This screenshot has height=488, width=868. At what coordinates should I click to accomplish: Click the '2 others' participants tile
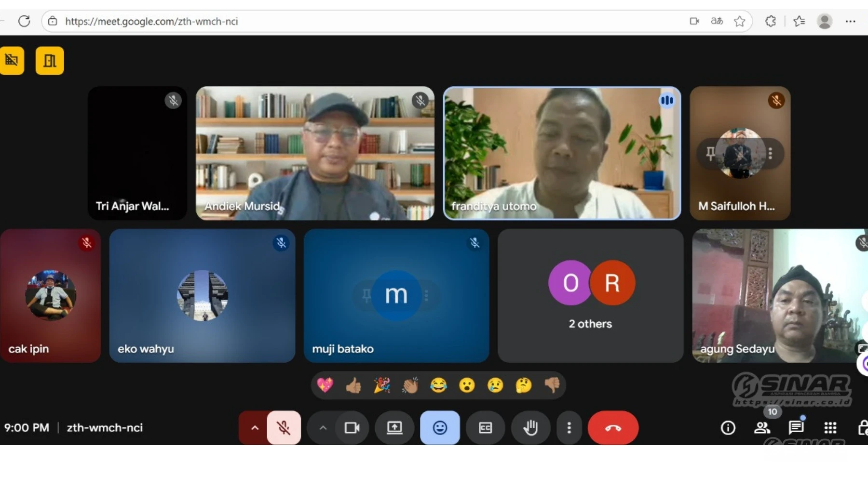(x=590, y=295)
